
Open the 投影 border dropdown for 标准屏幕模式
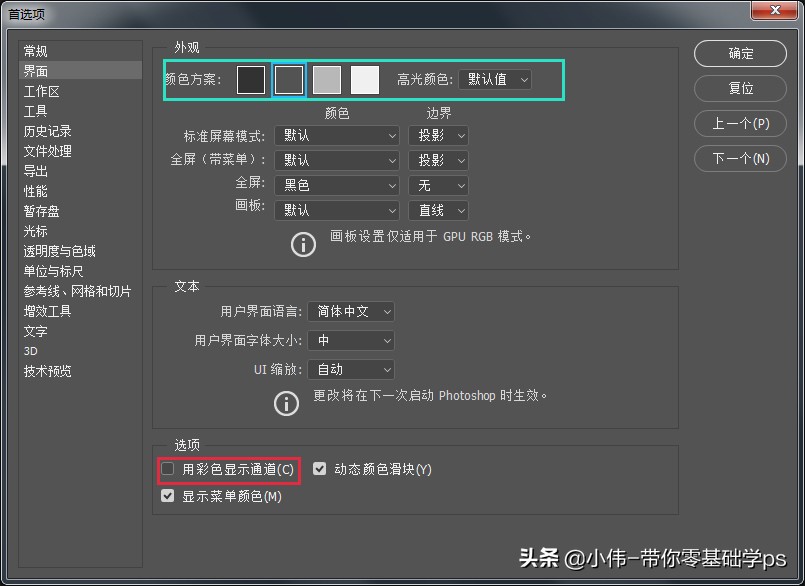click(x=438, y=135)
